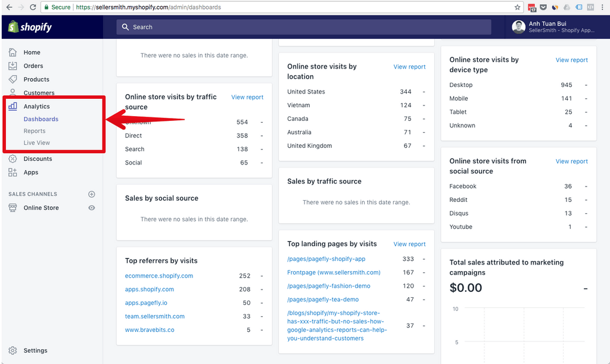Screen dimensions: 610x364
Task: Click the code brackets extension icon
Action: pyautogui.click(x=590, y=7)
